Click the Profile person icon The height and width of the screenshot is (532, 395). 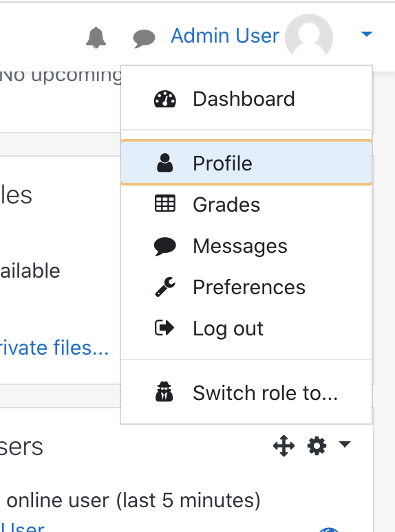point(164,163)
